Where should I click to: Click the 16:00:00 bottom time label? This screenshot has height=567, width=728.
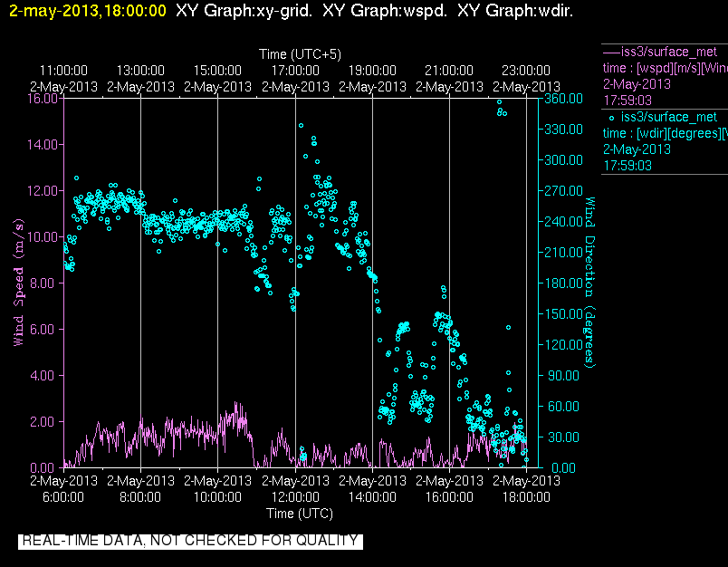click(449, 497)
